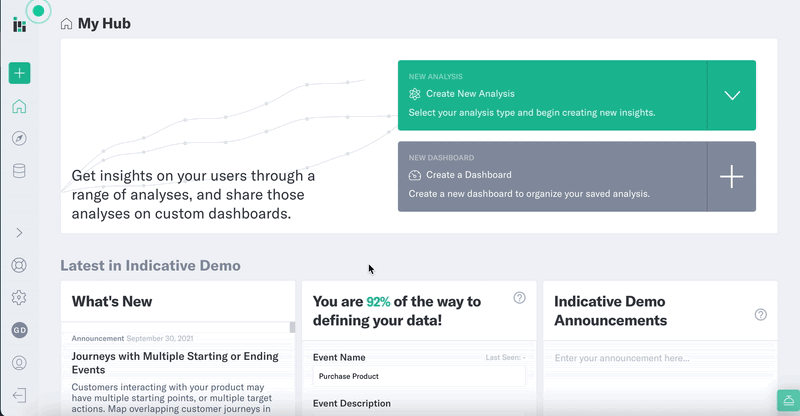
Task: Click the plus icon on New Dashboard card
Action: 732,177
